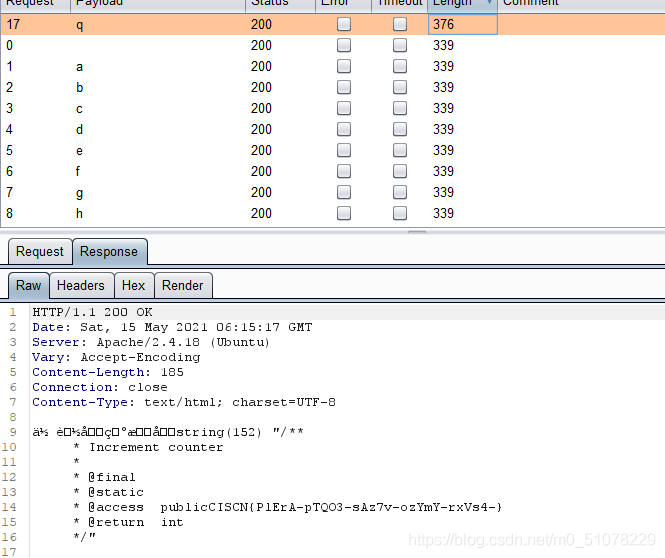Select payload q in the highlighted row
This screenshot has height=558, width=665.
[79, 25]
